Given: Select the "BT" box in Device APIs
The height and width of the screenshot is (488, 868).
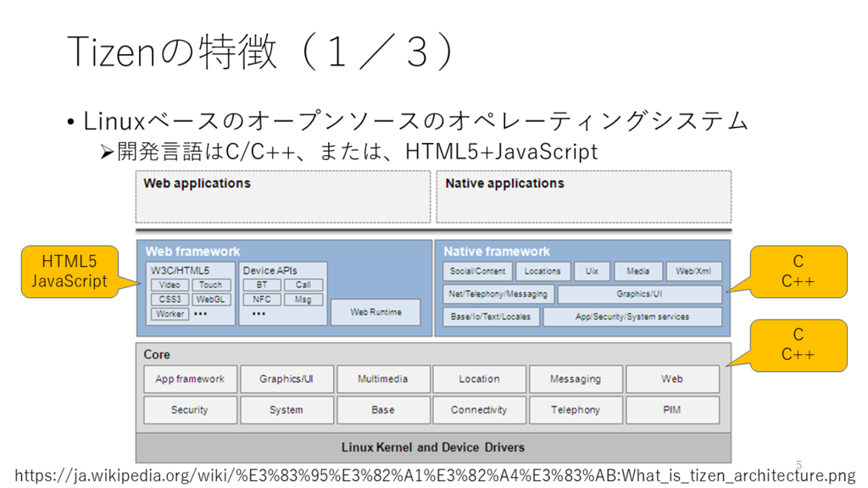Looking at the screenshot, I should click(x=262, y=285).
